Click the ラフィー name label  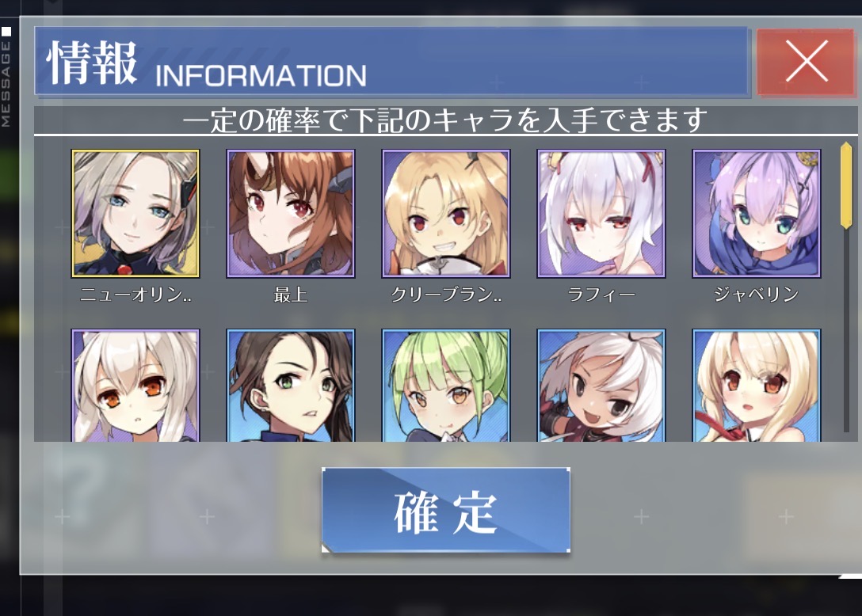point(601,295)
